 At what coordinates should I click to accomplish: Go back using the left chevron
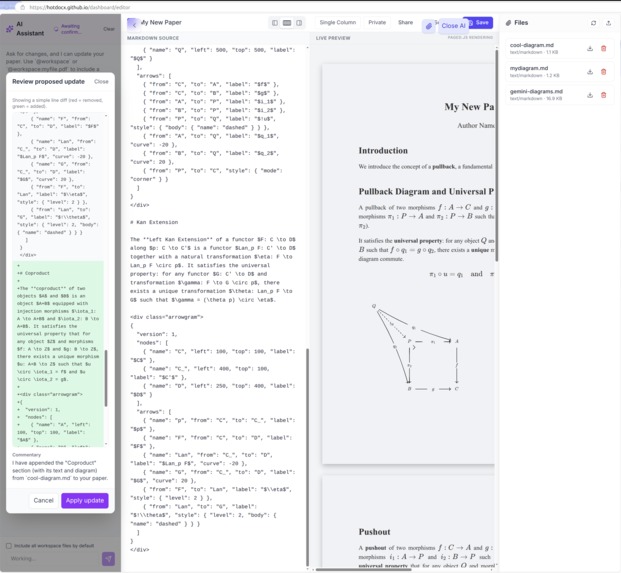pyautogui.click(x=133, y=24)
